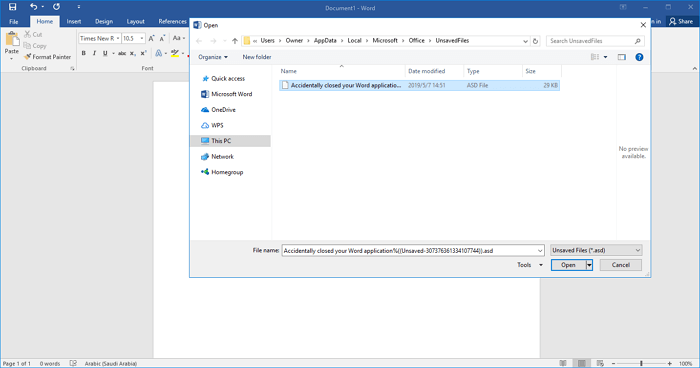Select OneDrive in the navigation pane

218,110
